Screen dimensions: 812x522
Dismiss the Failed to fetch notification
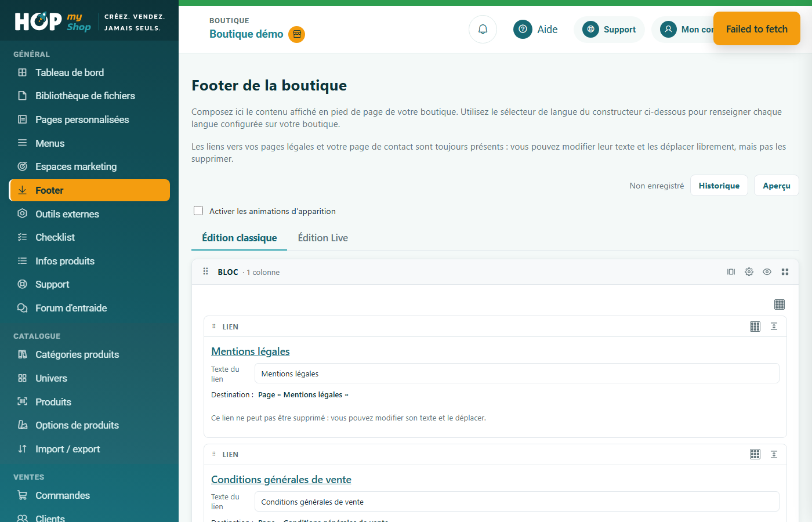pyautogui.click(x=757, y=29)
